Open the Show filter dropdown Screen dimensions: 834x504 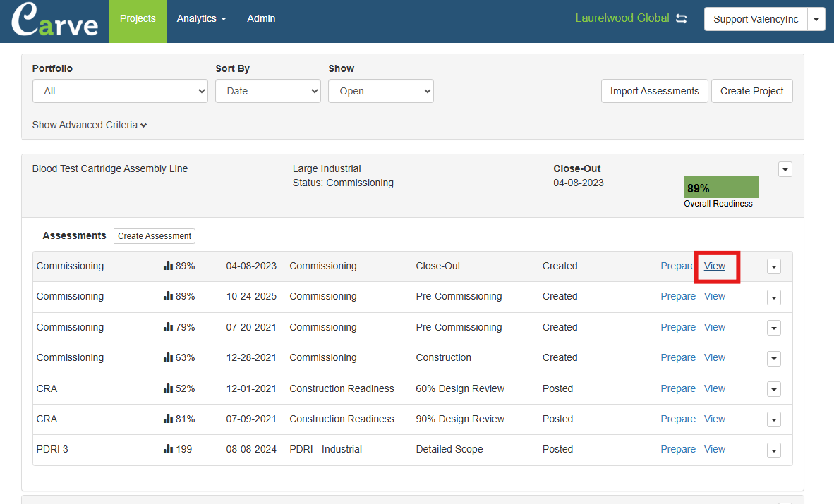point(380,91)
